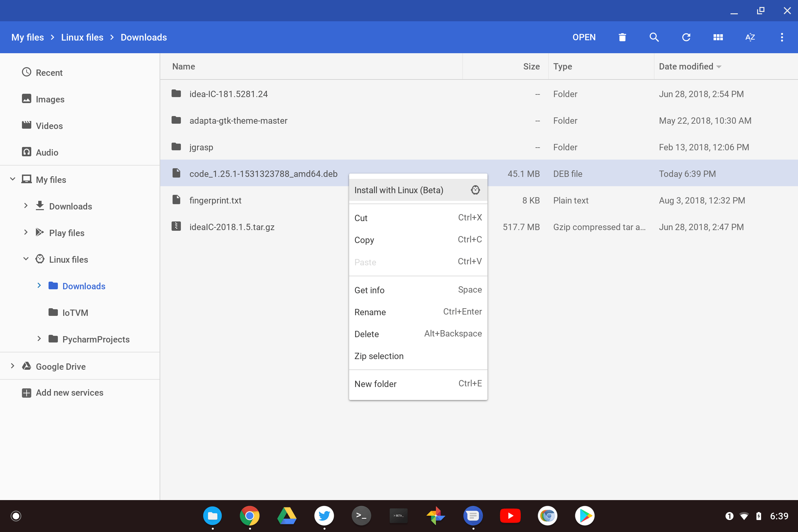Image resolution: width=798 pixels, height=532 pixels.
Task: Toggle My files section collapse
Action: click(13, 179)
